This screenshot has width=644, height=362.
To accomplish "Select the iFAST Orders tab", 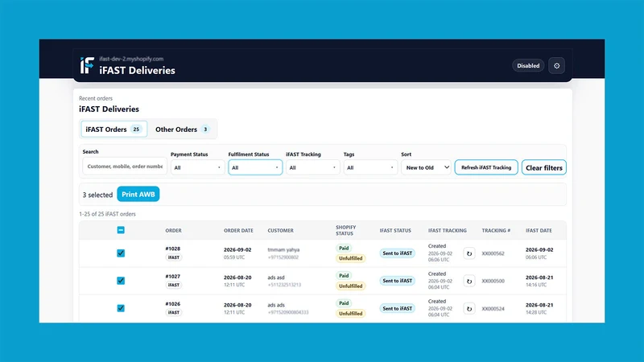I will 114,130.
